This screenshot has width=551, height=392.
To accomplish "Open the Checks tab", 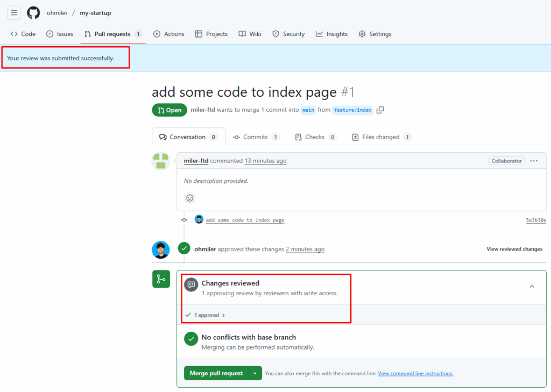I will coord(315,137).
